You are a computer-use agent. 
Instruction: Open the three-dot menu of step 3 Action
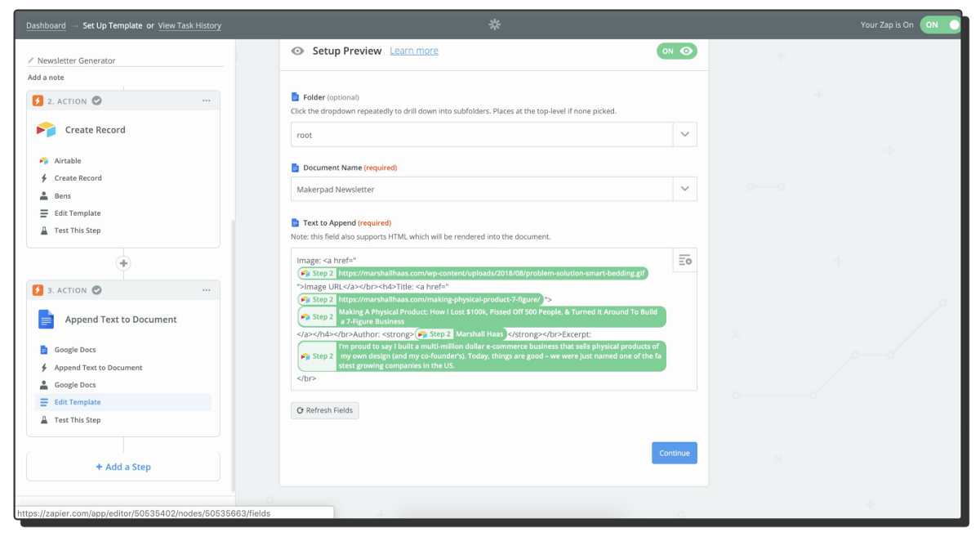point(207,290)
